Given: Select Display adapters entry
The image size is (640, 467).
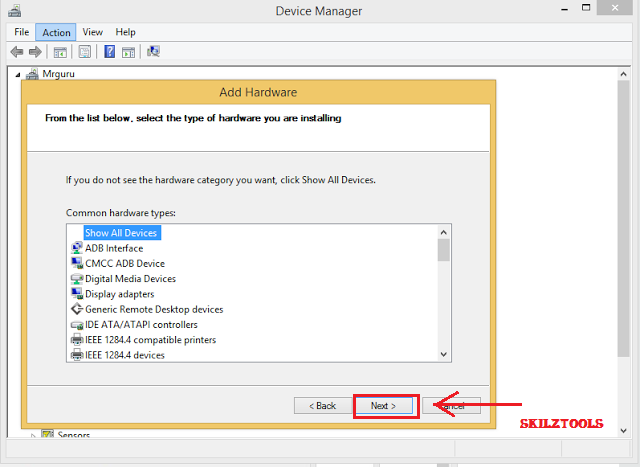Looking at the screenshot, I should [120, 294].
